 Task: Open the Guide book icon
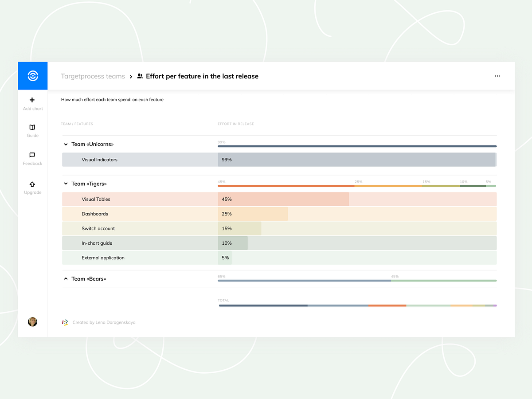32,127
